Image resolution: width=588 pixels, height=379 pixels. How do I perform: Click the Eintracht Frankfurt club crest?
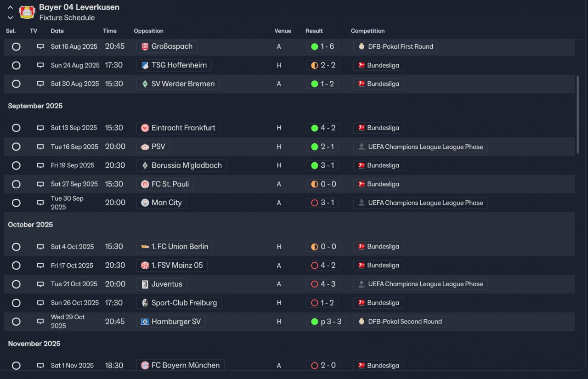(145, 128)
